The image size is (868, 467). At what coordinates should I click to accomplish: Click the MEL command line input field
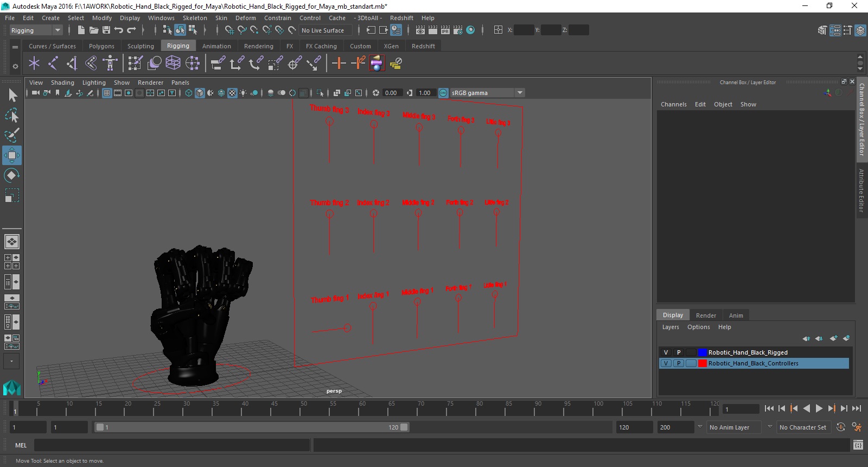172,445
